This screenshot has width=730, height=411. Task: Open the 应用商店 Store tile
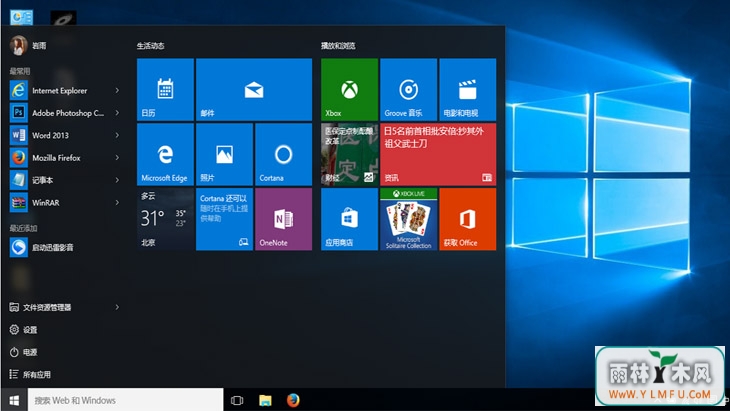(x=349, y=219)
